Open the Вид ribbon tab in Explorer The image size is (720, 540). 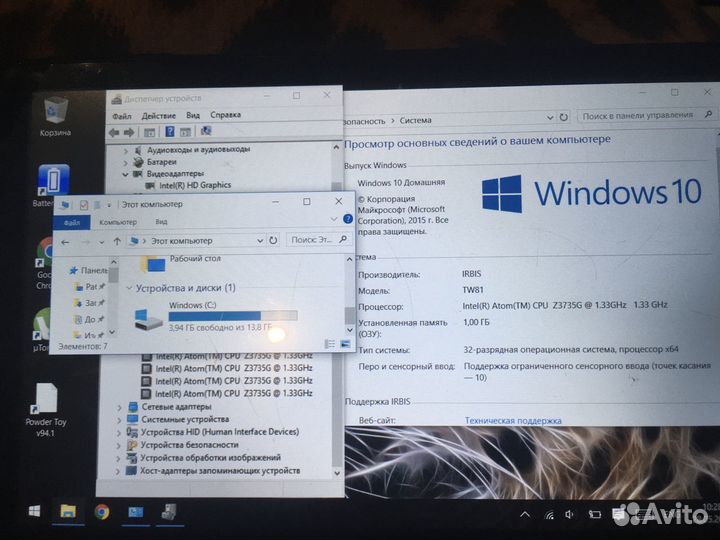[x=161, y=222]
